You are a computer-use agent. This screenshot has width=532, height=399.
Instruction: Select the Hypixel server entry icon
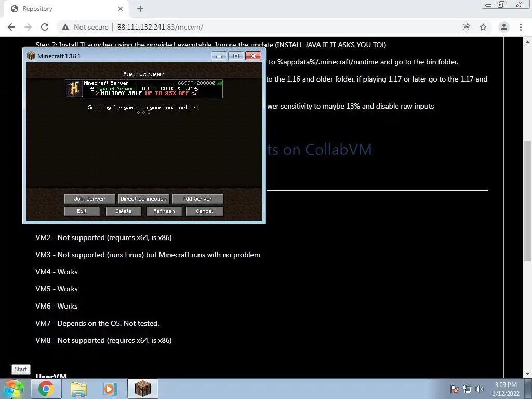pyautogui.click(x=74, y=89)
